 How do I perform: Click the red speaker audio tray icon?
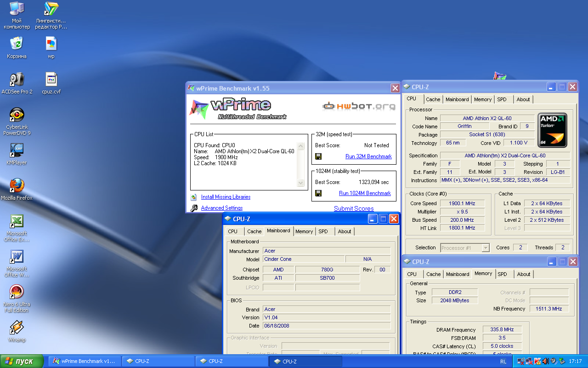[x=545, y=361]
